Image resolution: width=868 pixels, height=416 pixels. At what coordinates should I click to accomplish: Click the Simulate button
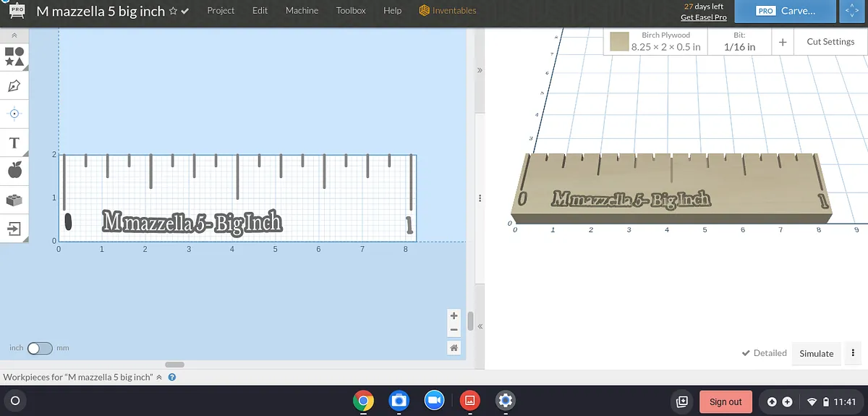[816, 353]
